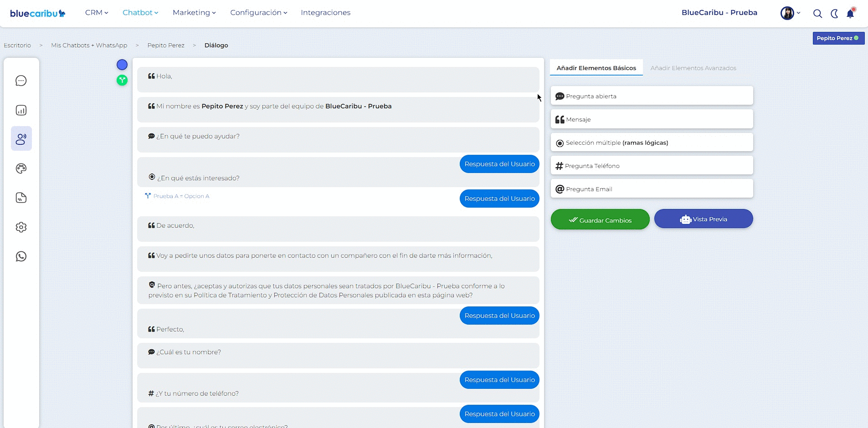Click Respuesta del Usuario above 'Perfecto,'

[499, 316]
